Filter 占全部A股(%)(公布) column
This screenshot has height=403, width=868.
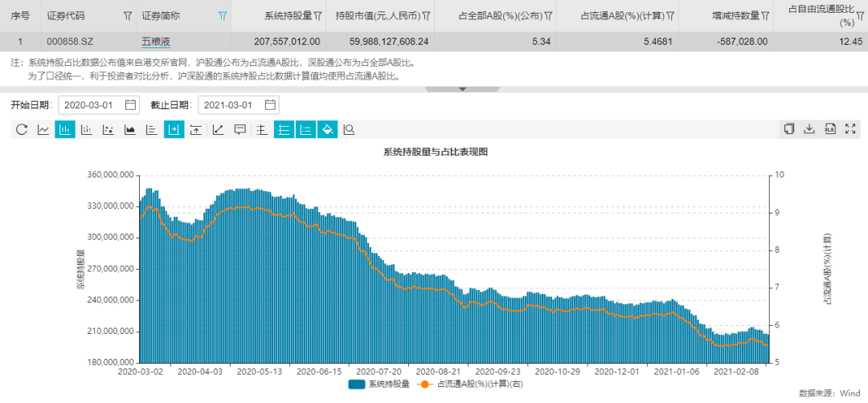click(548, 16)
